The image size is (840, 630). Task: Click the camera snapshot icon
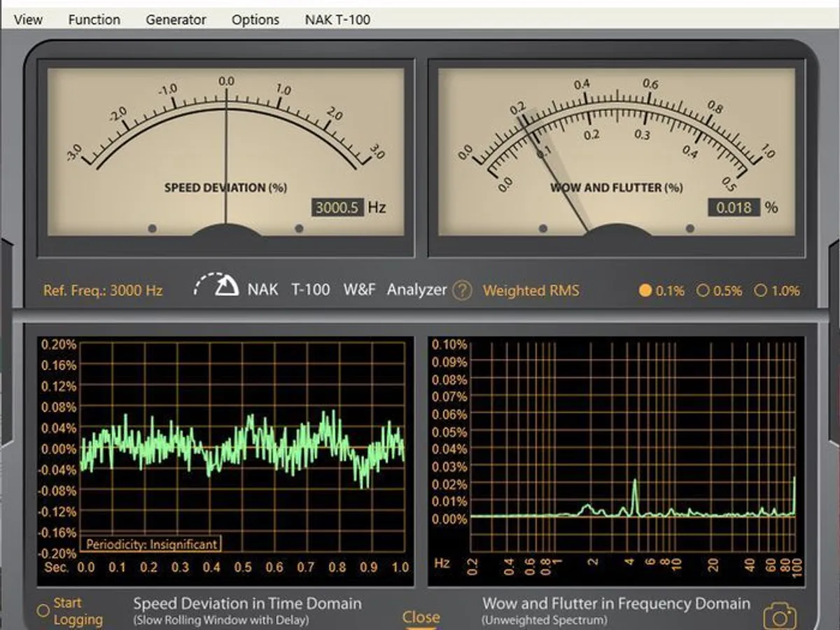[x=779, y=617]
